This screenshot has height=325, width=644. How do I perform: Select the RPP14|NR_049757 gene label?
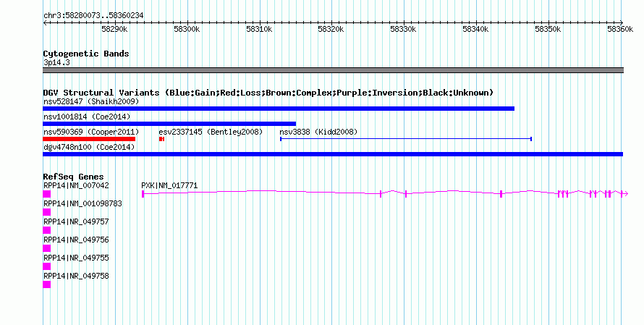pos(77,222)
